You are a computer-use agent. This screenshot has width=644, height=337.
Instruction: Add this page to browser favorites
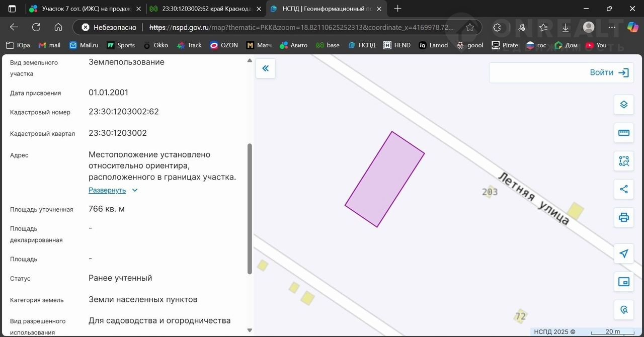(470, 27)
